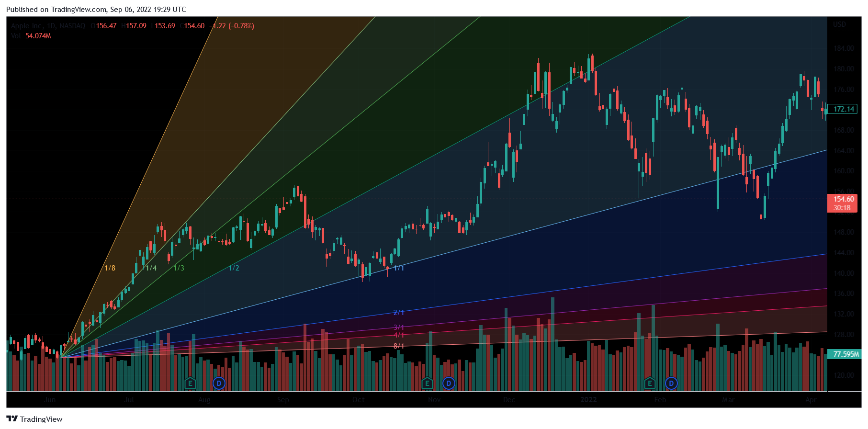Click the dividend D marker near Aug
The image size is (868, 429).
pos(219,383)
